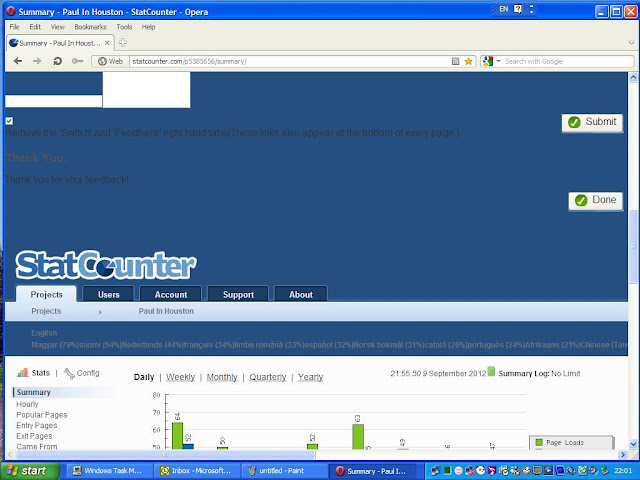Click Projects breadcrumb link
The image size is (640, 480).
click(x=46, y=311)
